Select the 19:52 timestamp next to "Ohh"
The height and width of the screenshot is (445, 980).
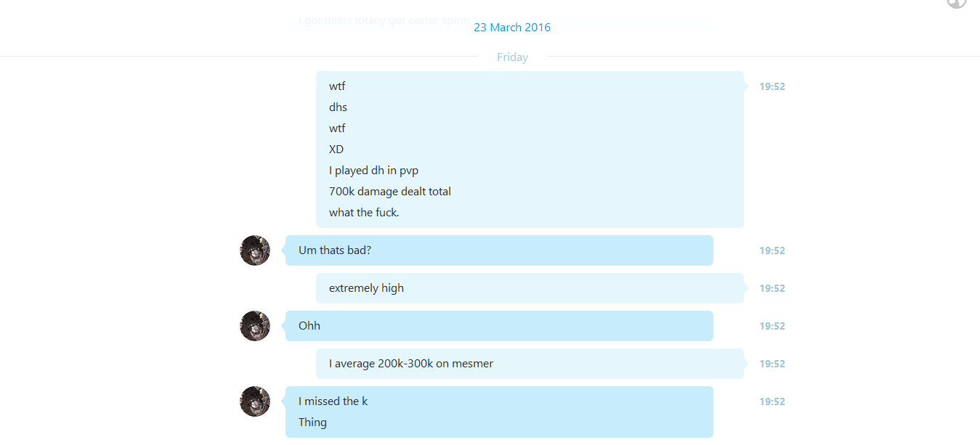click(772, 326)
